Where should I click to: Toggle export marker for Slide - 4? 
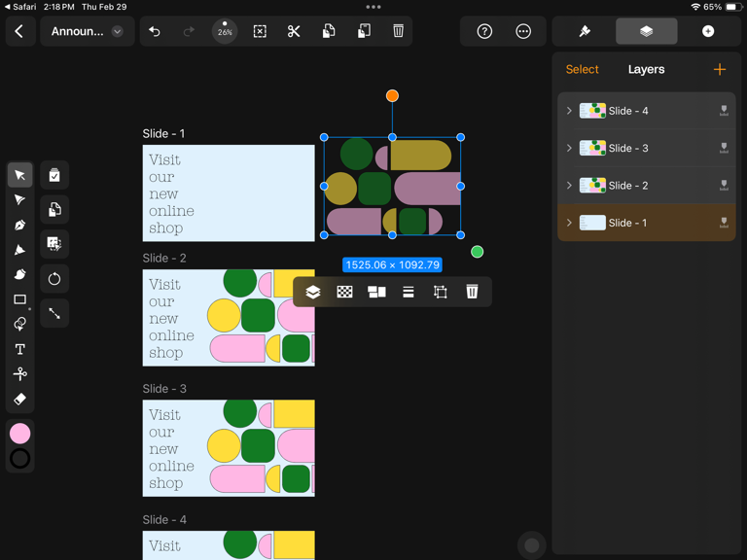(x=724, y=111)
